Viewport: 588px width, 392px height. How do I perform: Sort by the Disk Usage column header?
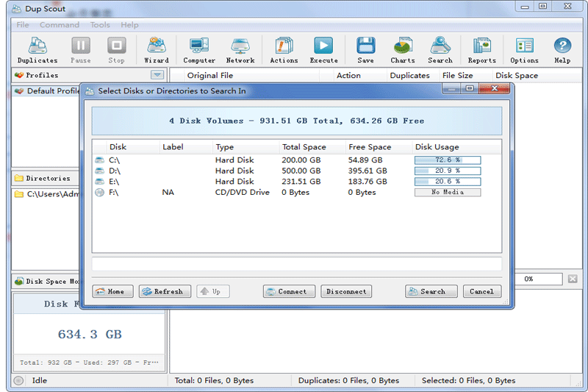pos(456,147)
